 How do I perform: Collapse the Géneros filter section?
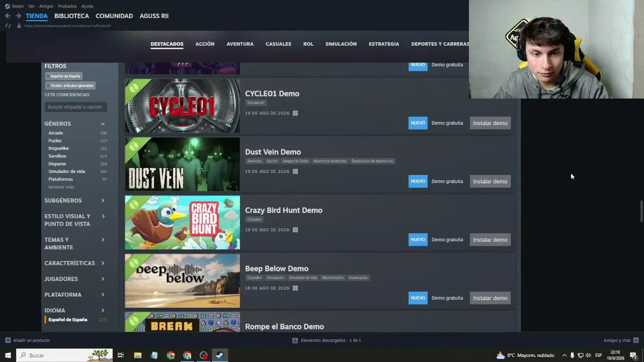click(75, 124)
